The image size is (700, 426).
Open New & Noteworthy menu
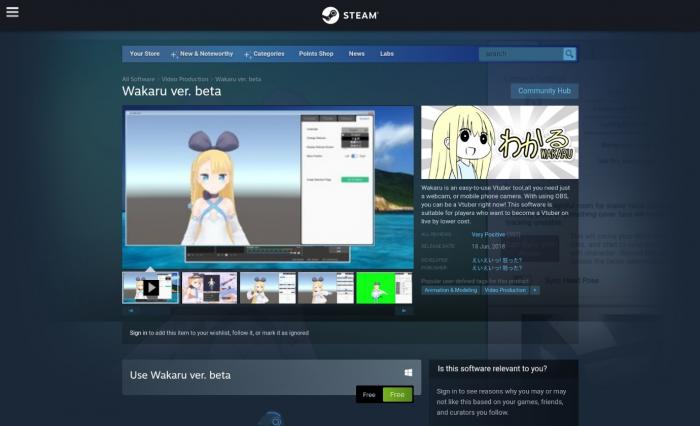click(x=206, y=54)
